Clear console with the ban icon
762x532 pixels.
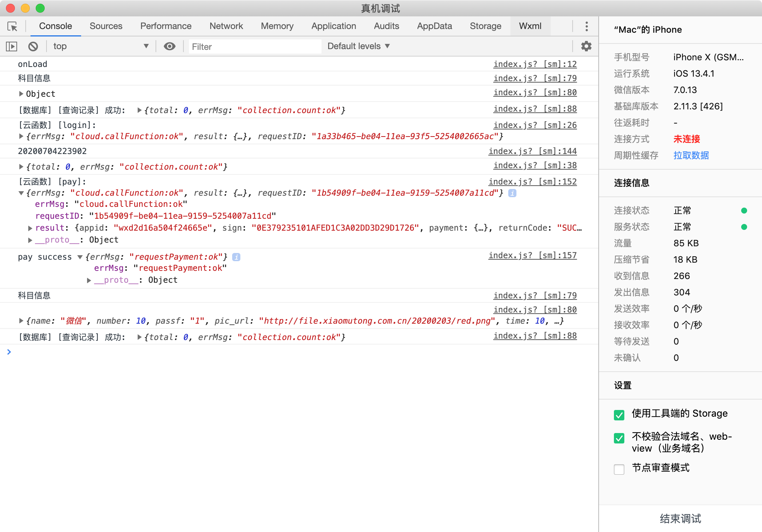click(x=33, y=47)
